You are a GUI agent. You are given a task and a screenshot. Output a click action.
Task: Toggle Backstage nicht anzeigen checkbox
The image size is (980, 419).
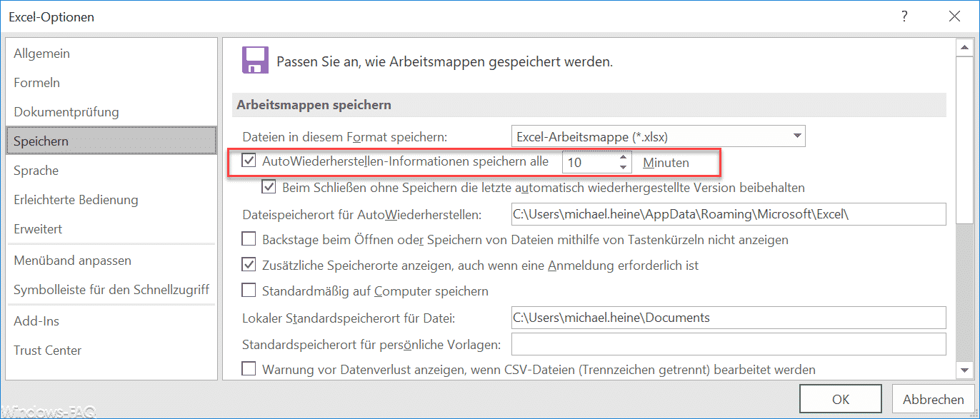coord(249,240)
